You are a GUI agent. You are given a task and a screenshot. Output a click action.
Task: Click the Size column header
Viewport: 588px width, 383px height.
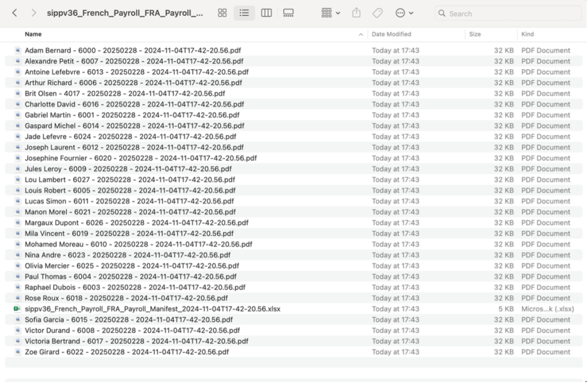tap(475, 34)
